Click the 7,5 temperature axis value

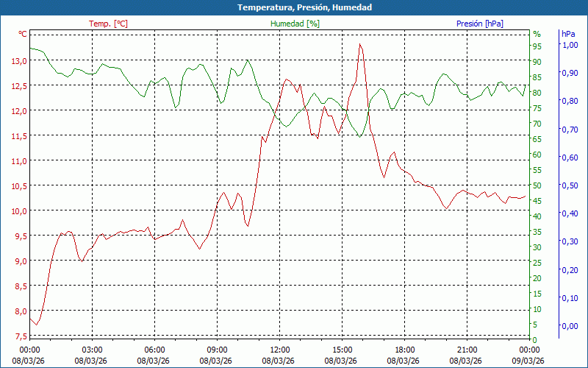[x=21, y=337]
